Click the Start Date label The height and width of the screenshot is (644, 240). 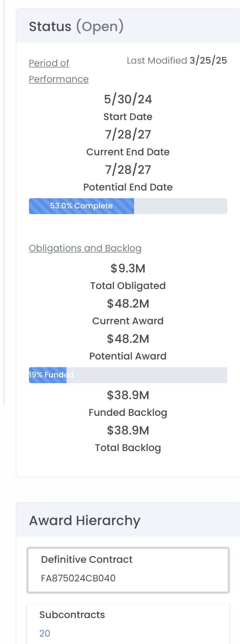tap(128, 117)
